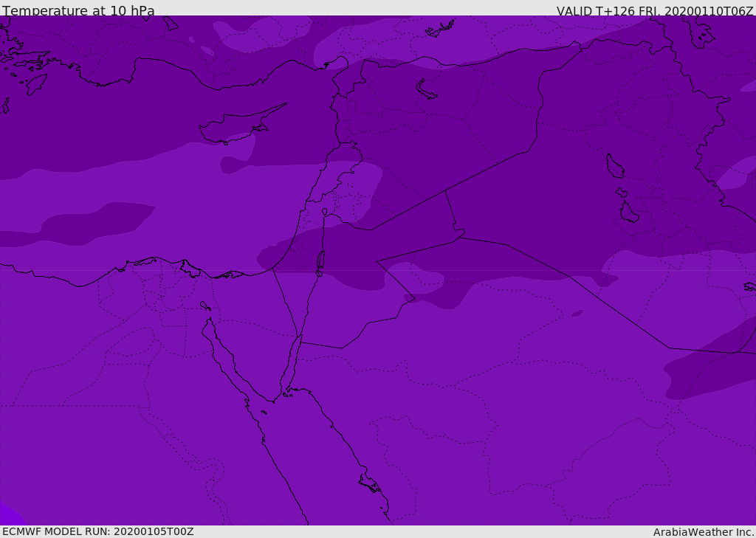Screen dimensions: 756x538
Task: Click the island cluster off the Red Sea's eastern coast
Action: [x=371, y=484]
